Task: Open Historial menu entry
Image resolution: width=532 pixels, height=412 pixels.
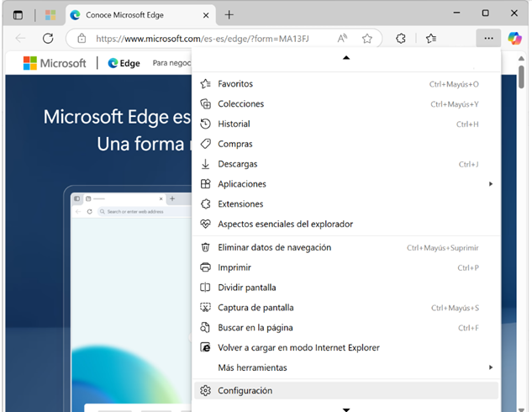Action: click(346, 124)
